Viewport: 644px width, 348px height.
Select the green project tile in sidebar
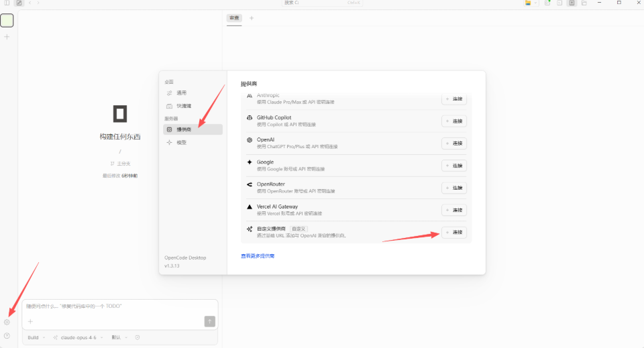point(7,21)
